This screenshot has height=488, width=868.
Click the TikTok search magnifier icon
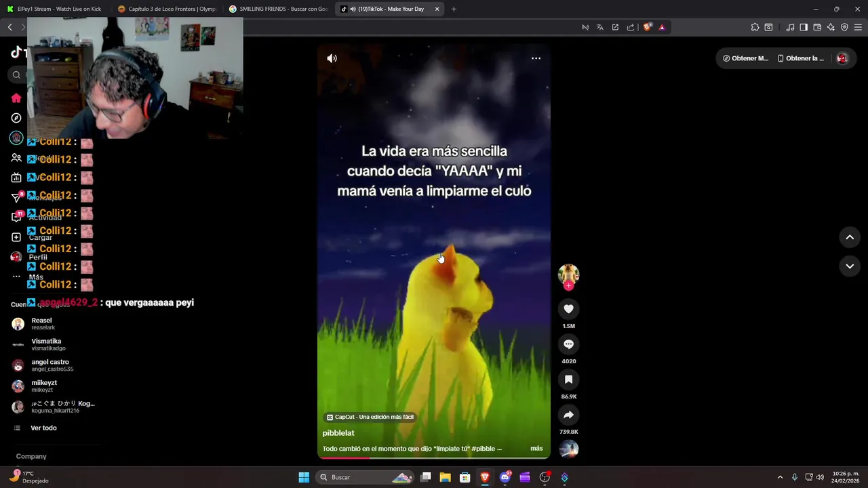(16, 75)
